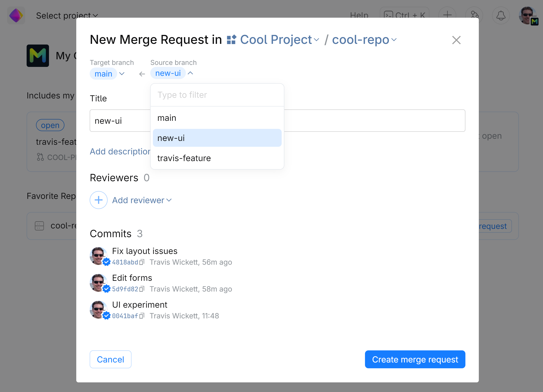Click the Cool Project icon in title
Screen dimensions: 543x392
tap(231, 40)
